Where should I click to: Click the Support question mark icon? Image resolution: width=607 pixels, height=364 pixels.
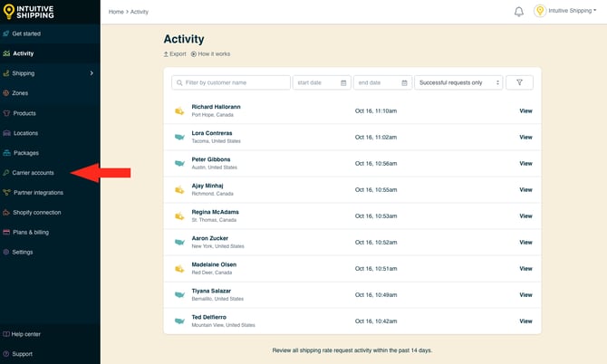(5, 353)
